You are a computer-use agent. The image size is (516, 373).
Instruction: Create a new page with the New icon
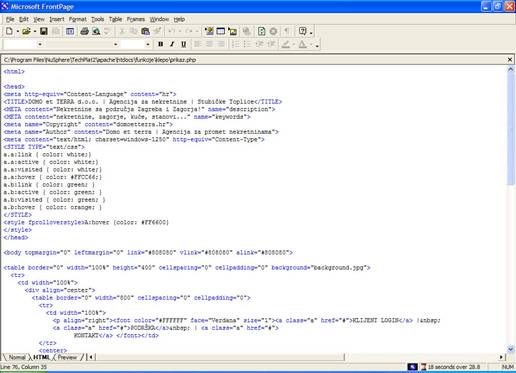pos(9,31)
